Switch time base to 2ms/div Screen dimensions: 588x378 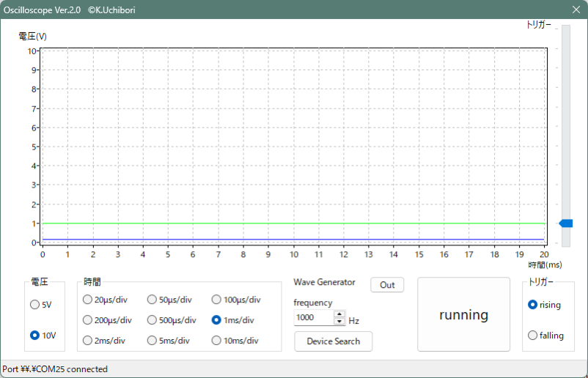(x=88, y=340)
